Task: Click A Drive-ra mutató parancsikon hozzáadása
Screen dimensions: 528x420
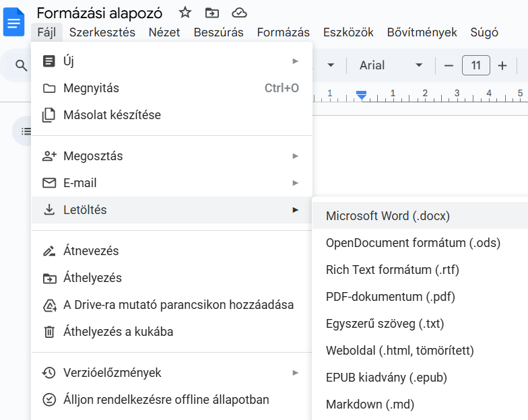Action: pos(172,305)
